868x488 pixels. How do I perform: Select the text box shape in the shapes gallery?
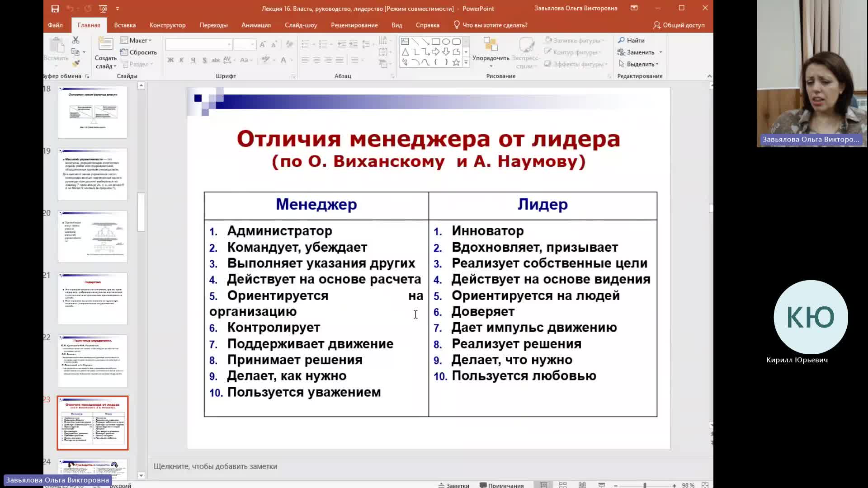(405, 41)
